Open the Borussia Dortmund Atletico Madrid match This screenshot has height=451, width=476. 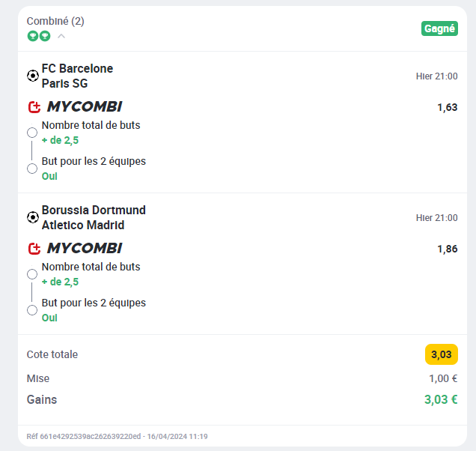(94, 217)
